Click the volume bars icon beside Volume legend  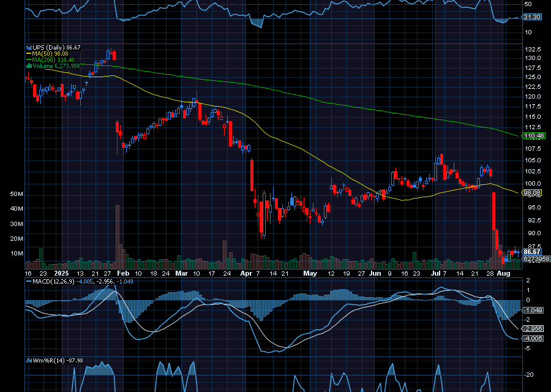[29, 66]
